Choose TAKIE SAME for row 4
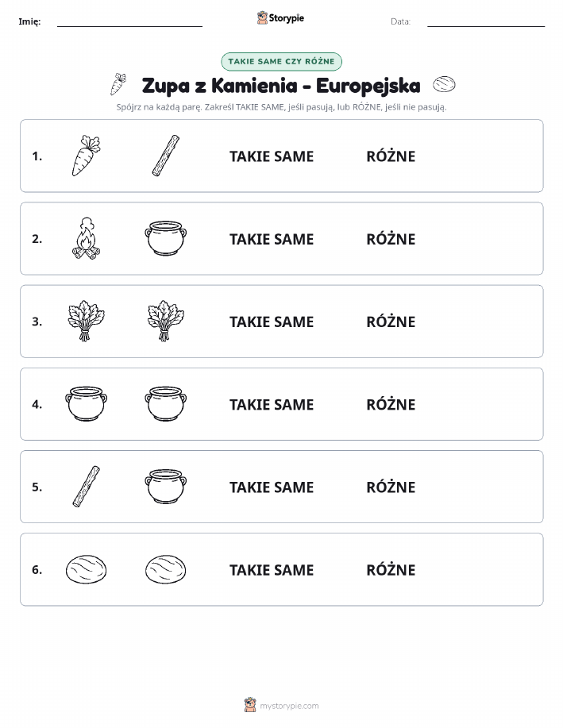563x728 pixels. (272, 404)
